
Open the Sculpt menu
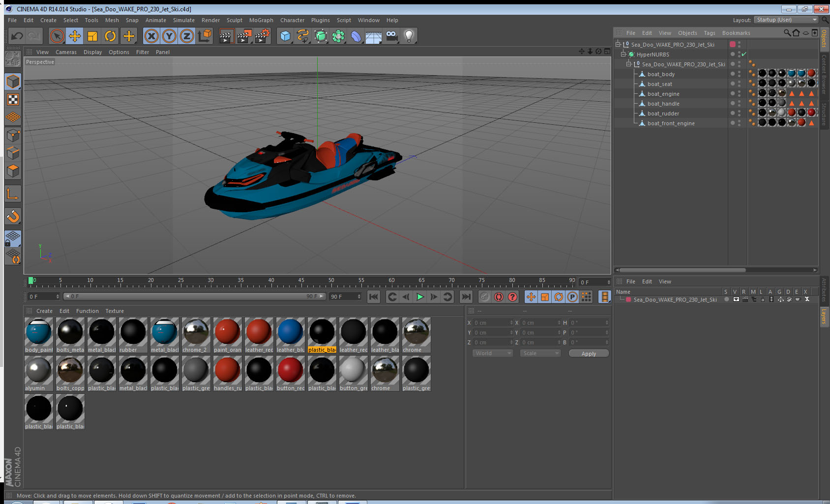[x=234, y=20]
